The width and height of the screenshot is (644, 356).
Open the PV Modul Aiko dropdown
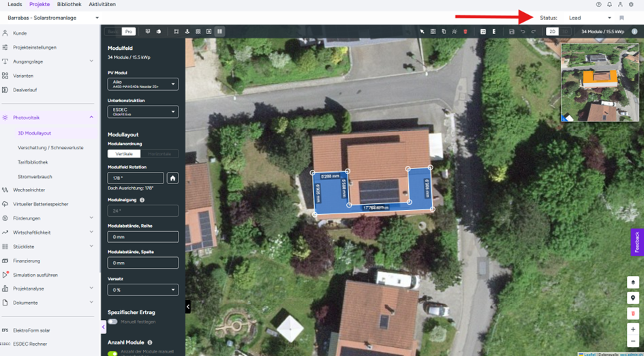click(143, 84)
